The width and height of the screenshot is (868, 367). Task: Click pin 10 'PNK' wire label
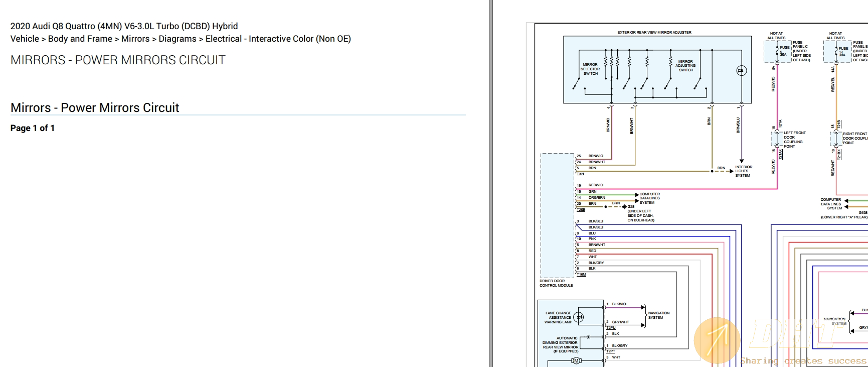[x=592, y=239]
